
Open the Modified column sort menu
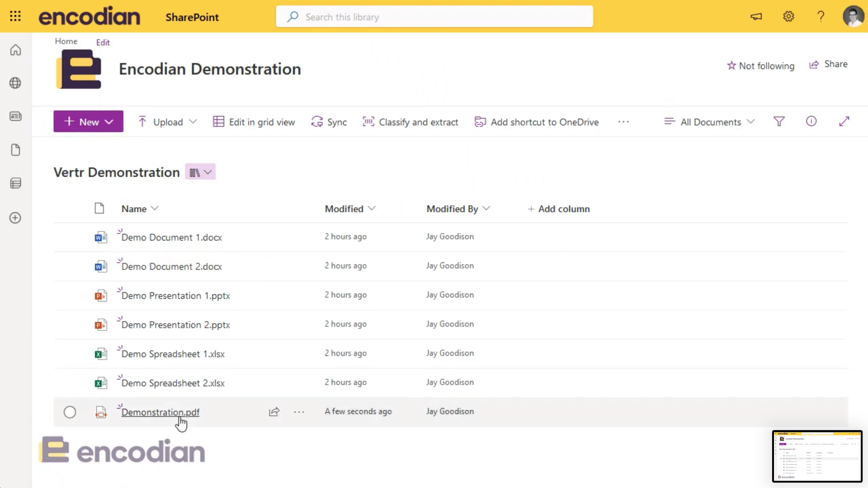click(x=350, y=209)
